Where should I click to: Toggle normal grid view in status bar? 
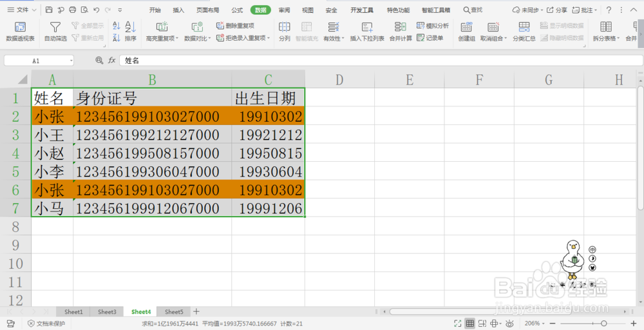tap(470, 324)
